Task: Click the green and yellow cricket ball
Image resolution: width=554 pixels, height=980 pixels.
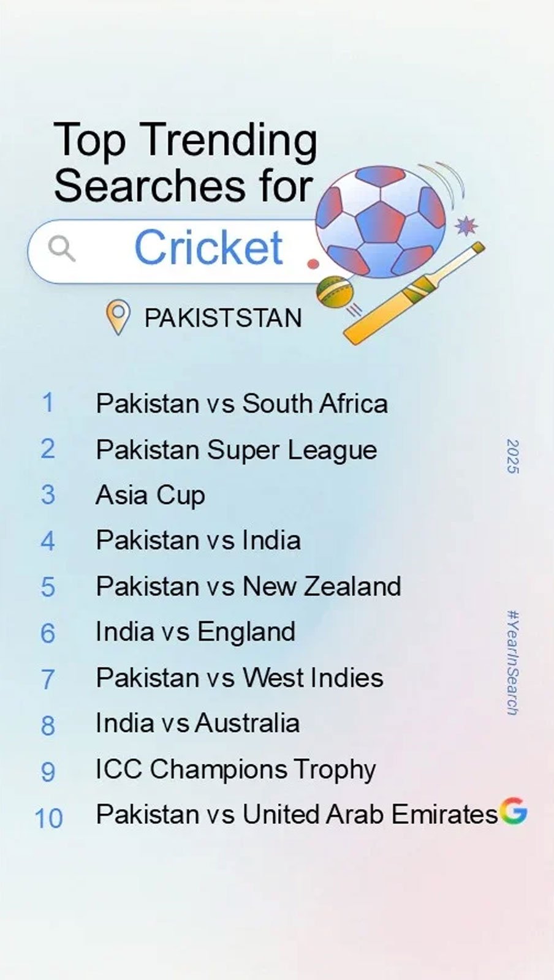Action: click(x=335, y=292)
